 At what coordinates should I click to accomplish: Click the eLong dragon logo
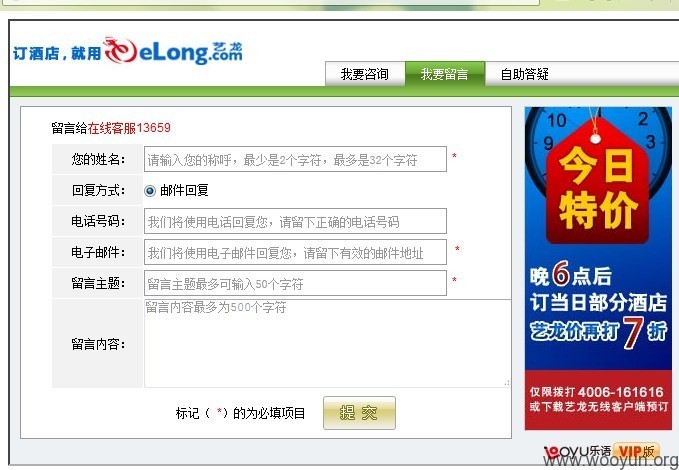tap(173, 51)
